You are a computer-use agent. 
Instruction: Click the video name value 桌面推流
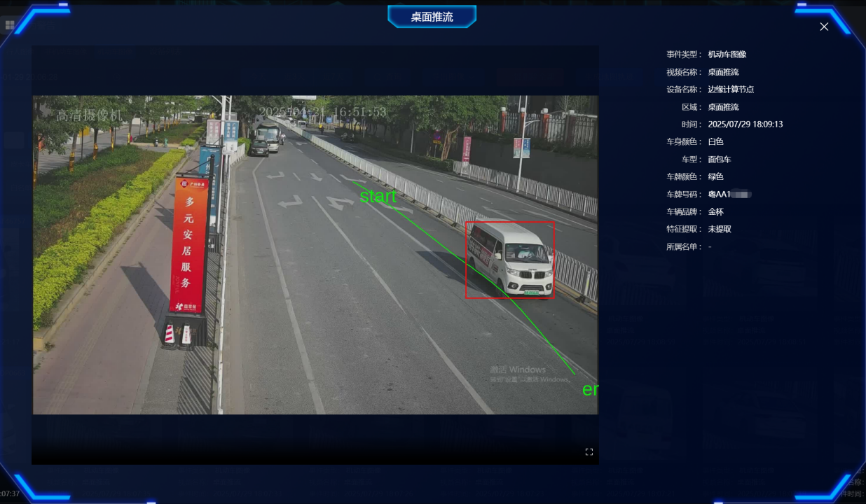(x=723, y=72)
